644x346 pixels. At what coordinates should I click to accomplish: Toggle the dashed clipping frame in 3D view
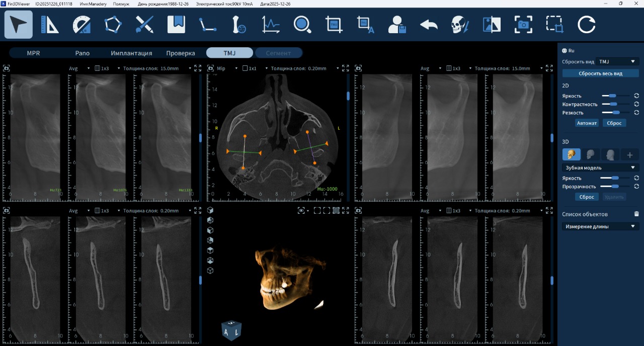coord(327,211)
